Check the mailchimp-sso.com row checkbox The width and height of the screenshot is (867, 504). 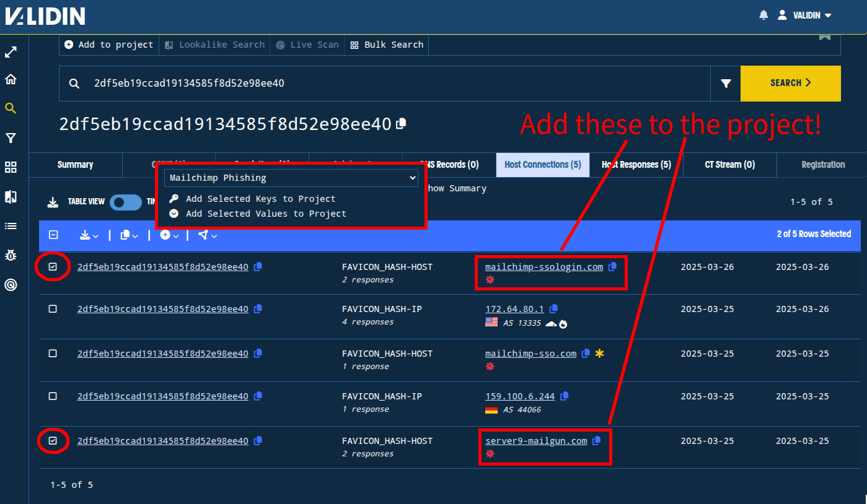pos(53,354)
